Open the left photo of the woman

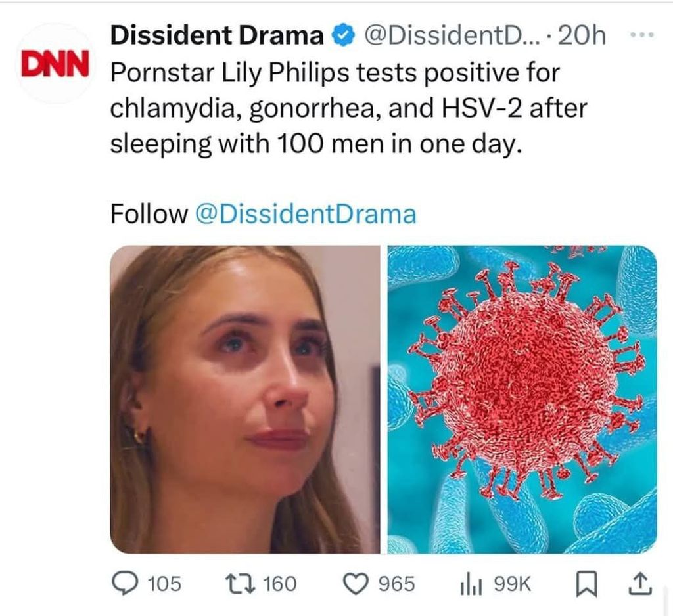(244, 399)
